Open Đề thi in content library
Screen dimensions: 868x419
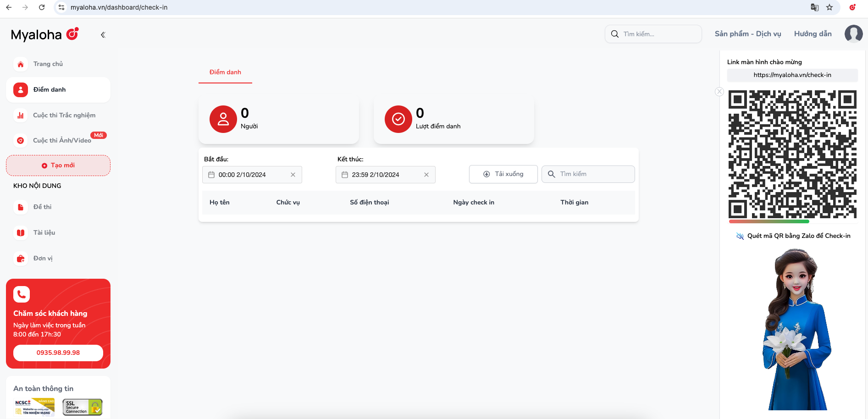[x=42, y=207]
